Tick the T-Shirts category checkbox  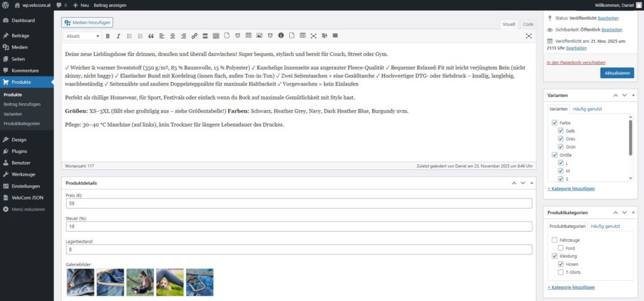click(561, 273)
